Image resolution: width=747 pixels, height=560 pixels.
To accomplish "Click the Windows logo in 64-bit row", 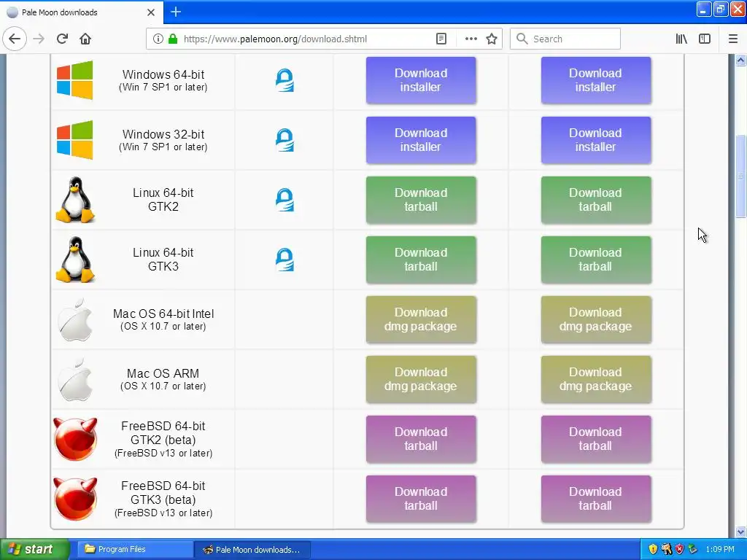I will pyautogui.click(x=75, y=80).
